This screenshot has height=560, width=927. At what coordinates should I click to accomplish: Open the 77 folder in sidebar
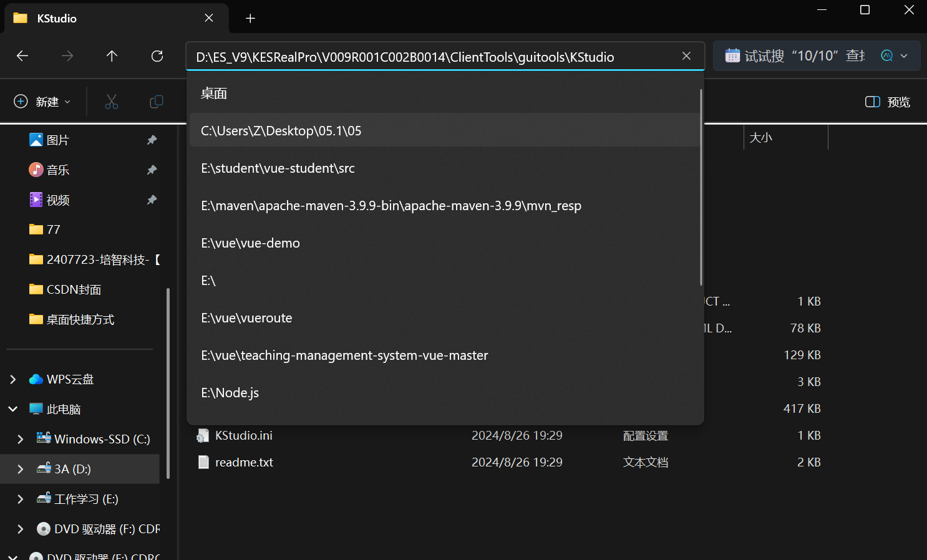(x=45, y=229)
